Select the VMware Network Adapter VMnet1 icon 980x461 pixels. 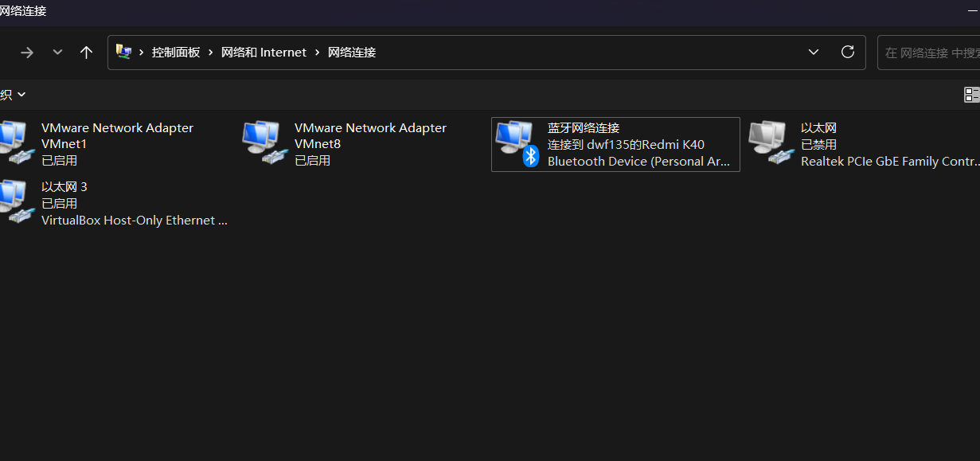click(x=14, y=143)
